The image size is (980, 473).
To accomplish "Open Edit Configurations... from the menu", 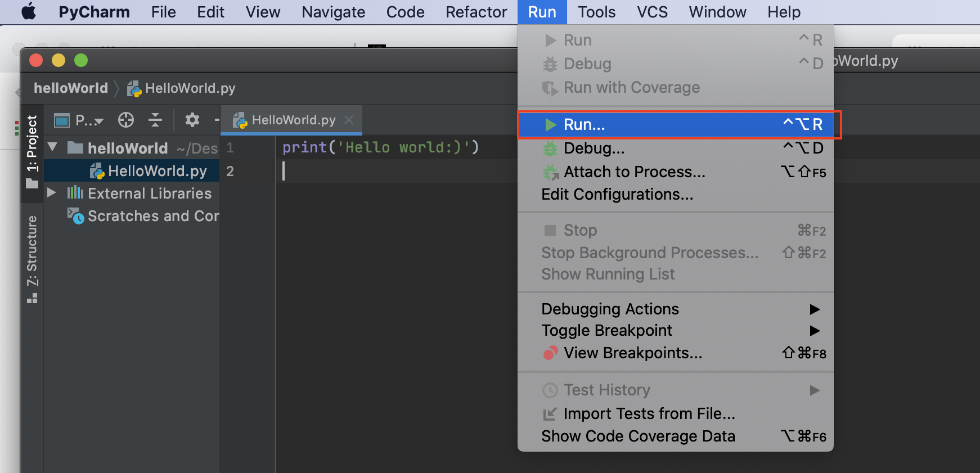I will [x=676, y=194].
